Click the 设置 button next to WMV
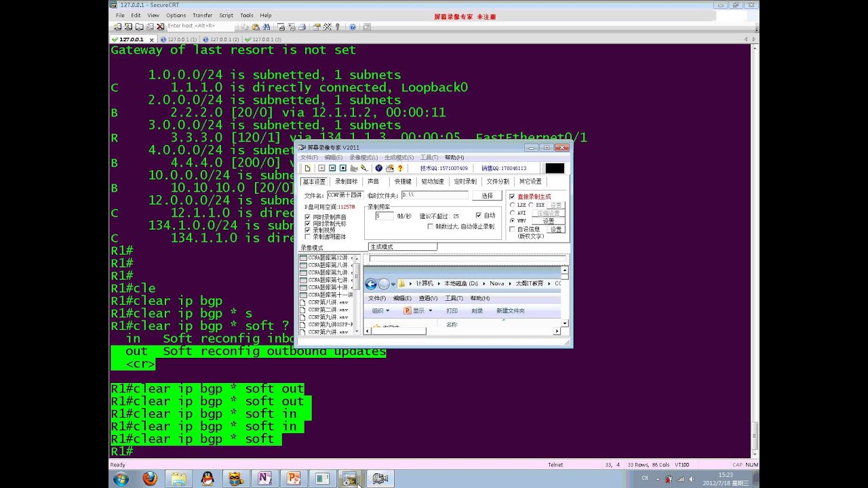Image resolution: width=868 pixels, height=488 pixels. [548, 221]
